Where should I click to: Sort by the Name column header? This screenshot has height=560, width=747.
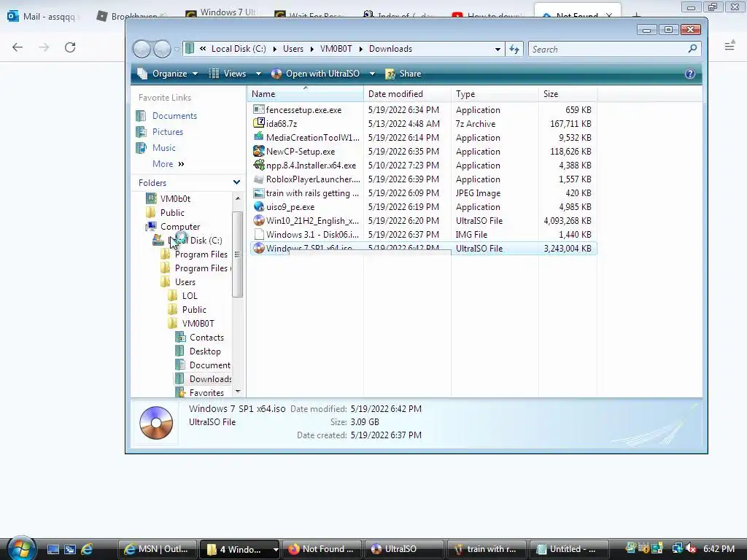[306, 94]
